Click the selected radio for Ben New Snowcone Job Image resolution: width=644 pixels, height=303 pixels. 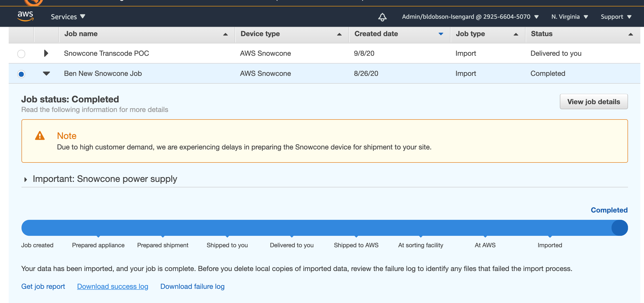click(21, 74)
